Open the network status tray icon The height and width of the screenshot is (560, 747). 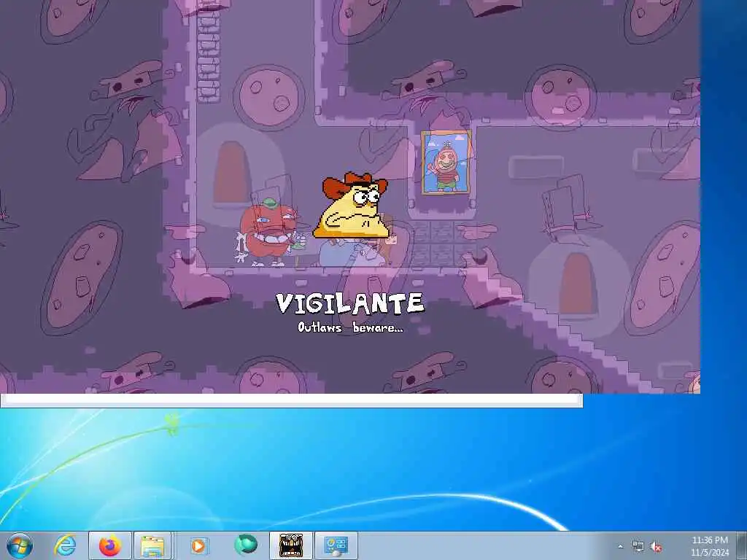coord(638,547)
